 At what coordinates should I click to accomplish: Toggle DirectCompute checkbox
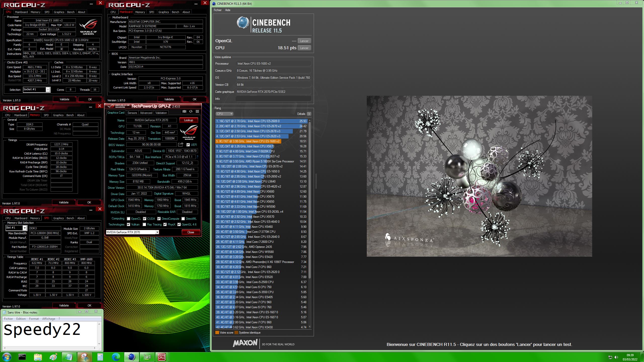pos(159,219)
